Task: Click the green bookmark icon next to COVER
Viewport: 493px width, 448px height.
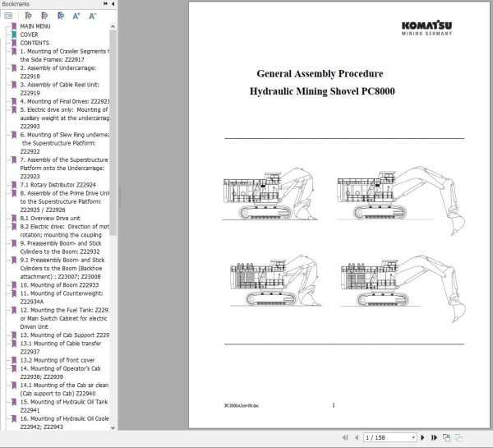Action: click(14, 35)
